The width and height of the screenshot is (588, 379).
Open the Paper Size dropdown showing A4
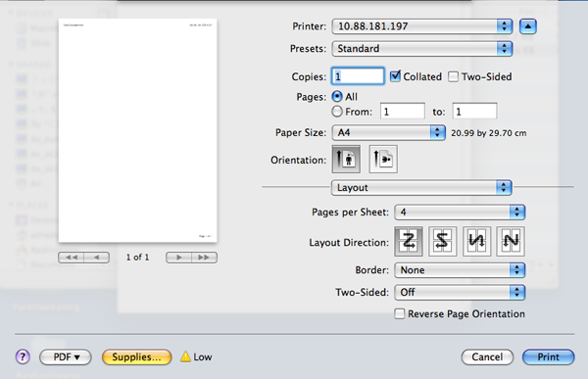pyautogui.click(x=388, y=133)
